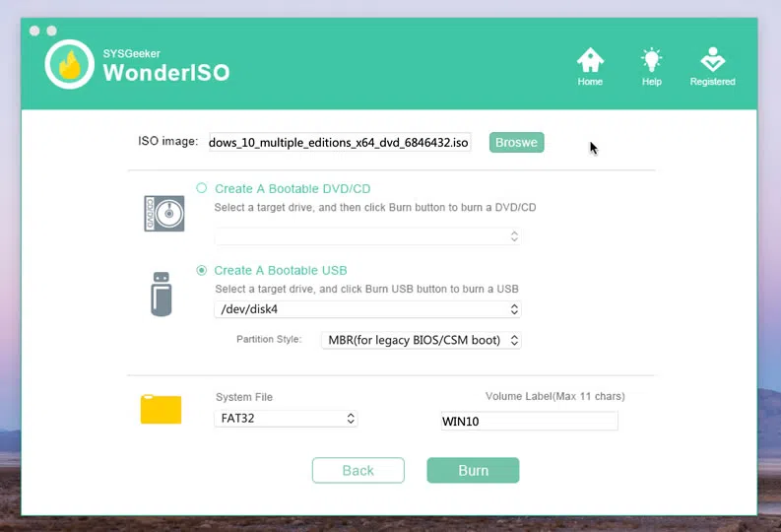The image size is (781, 532).
Task: Start burning with the Burn button
Action: pyautogui.click(x=473, y=471)
